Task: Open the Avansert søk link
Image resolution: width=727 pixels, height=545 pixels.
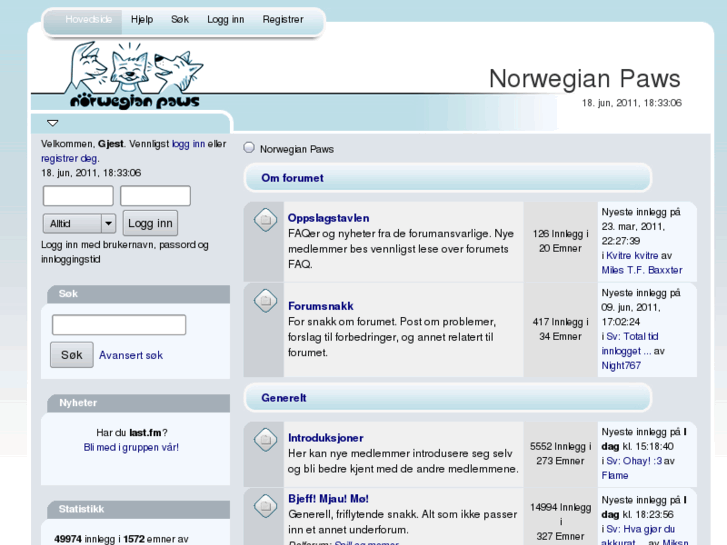Action: tap(131, 355)
